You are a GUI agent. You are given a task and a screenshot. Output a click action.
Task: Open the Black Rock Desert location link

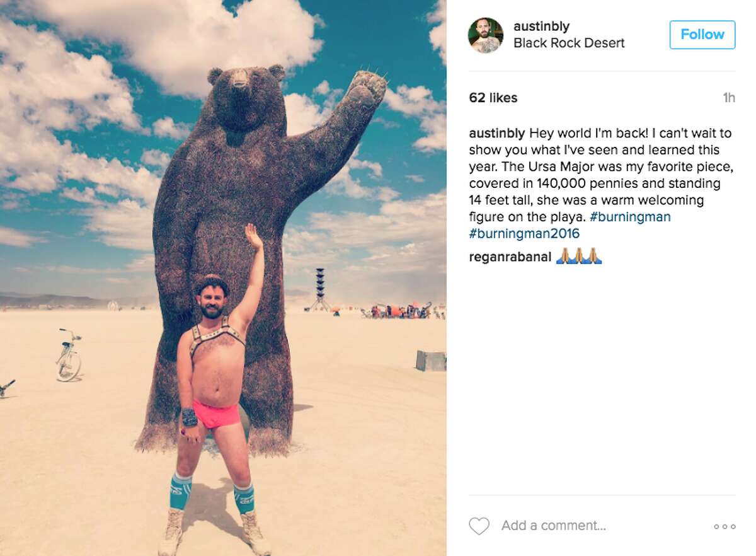[x=569, y=43]
